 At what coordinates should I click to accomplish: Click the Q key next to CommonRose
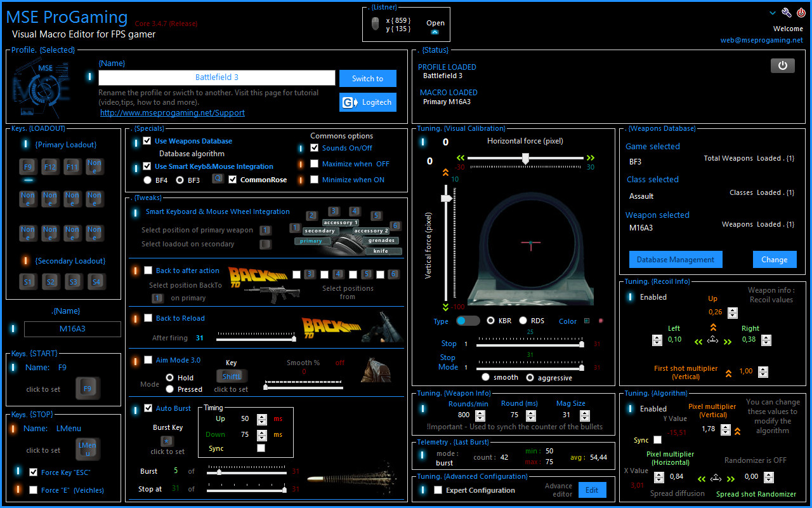click(218, 179)
